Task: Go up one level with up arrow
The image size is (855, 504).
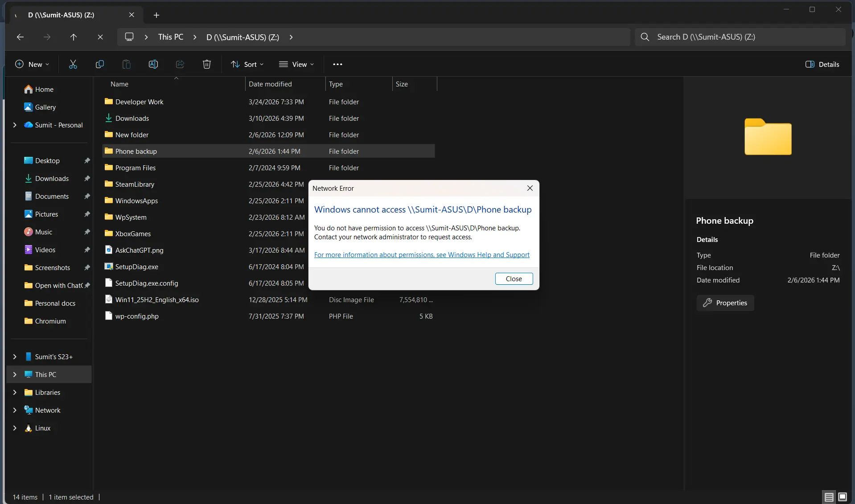Action: pos(74,37)
